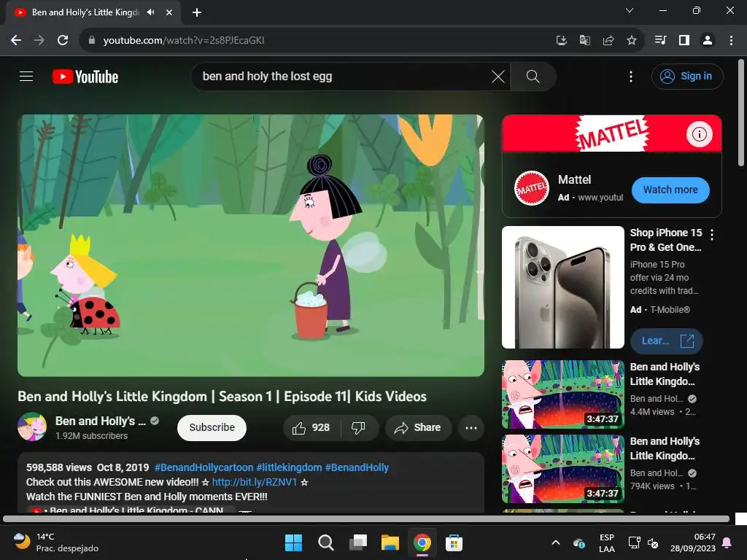Click the browser address bar URL
The width and height of the screenshot is (747, 560).
(184, 41)
